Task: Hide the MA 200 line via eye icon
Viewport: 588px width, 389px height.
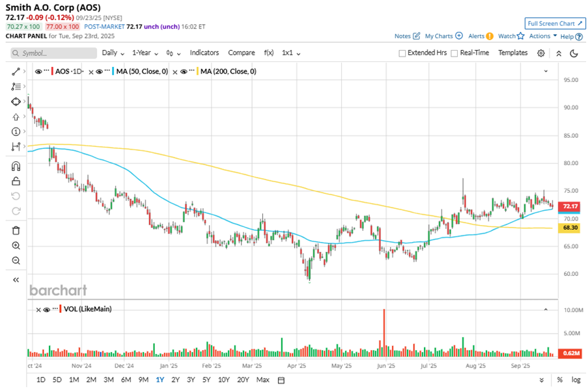Action: click(184, 72)
